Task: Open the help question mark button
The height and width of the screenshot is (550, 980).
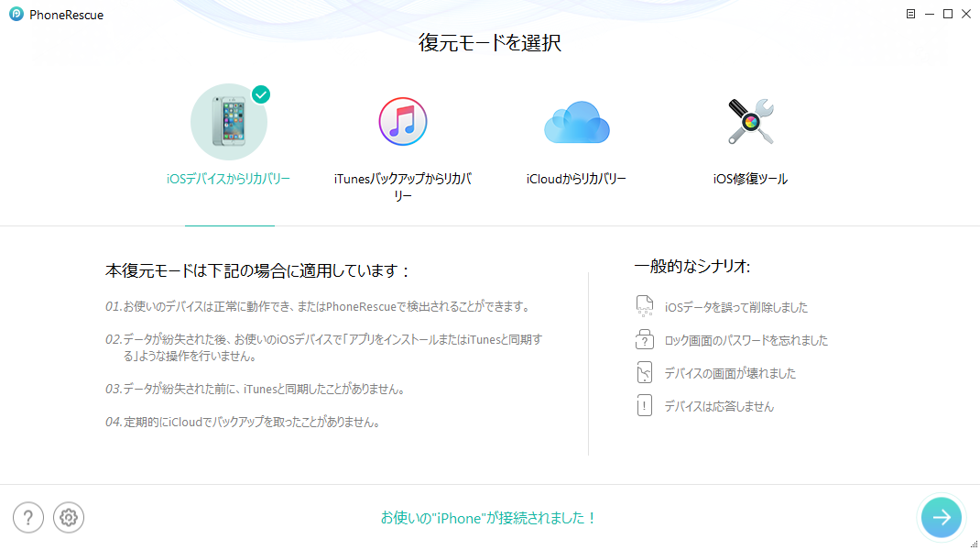Action: pos(28,518)
